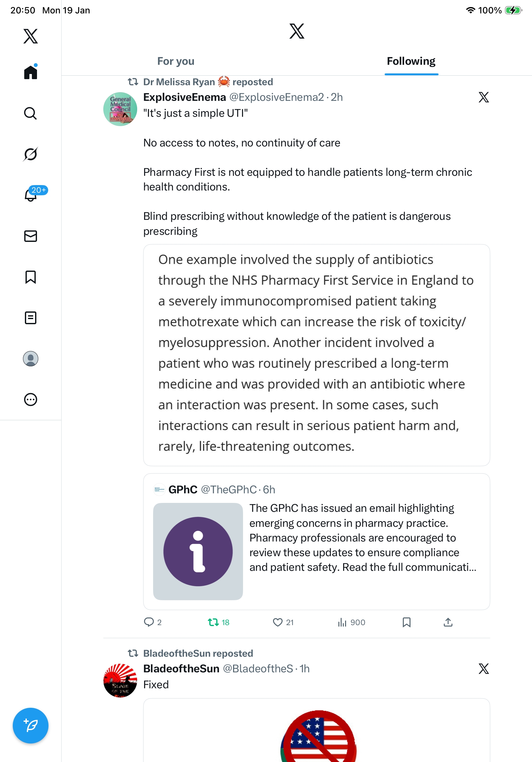Screen dimensions: 532x762
Task: Share the ExplosiveEnema post
Action: 448,622
